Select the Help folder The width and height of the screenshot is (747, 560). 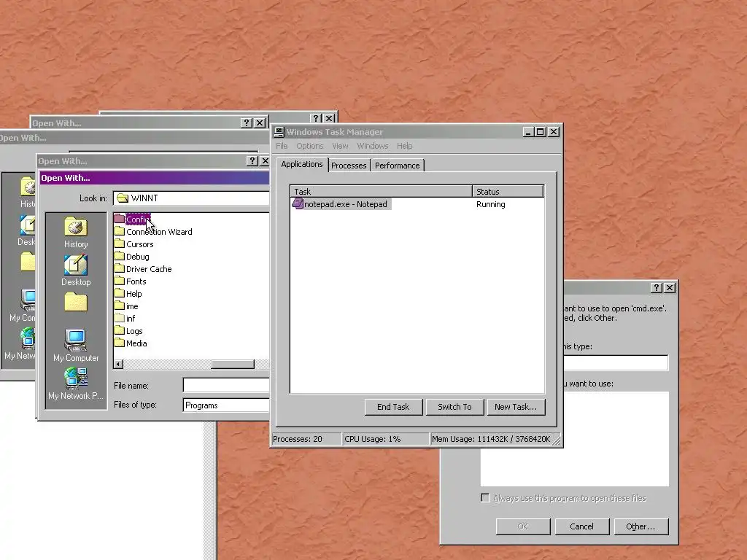click(x=128, y=294)
